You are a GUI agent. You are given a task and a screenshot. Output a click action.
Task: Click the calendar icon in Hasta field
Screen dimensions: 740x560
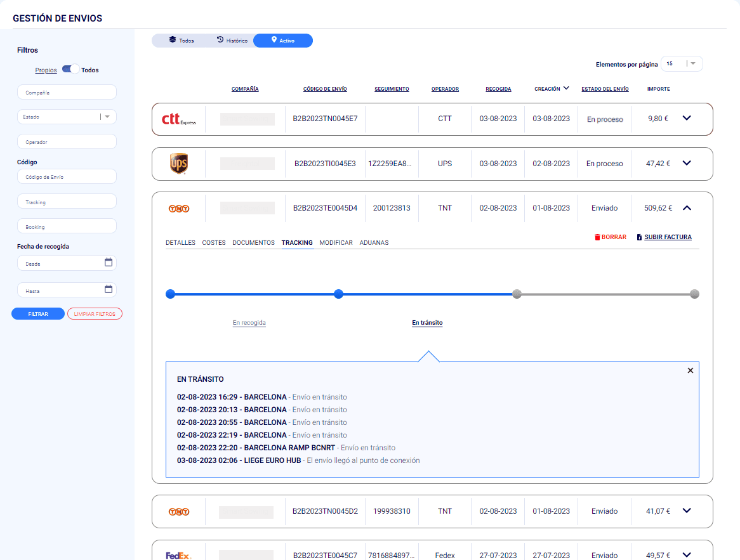coord(109,289)
